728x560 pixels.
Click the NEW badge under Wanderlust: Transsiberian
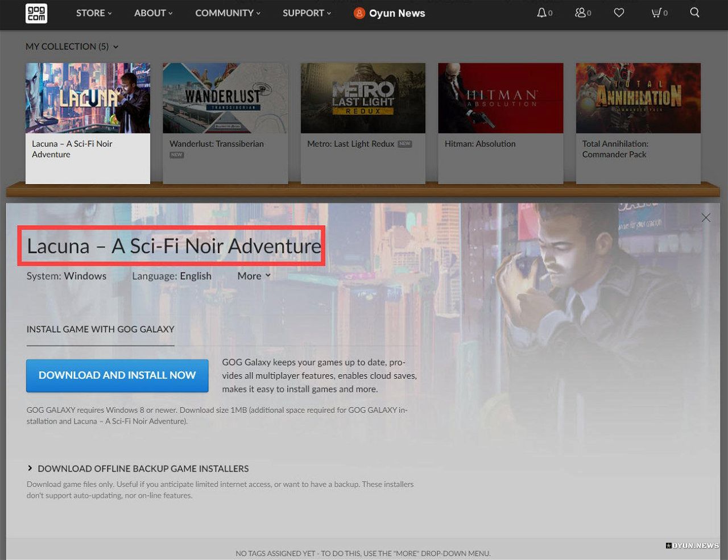177,155
